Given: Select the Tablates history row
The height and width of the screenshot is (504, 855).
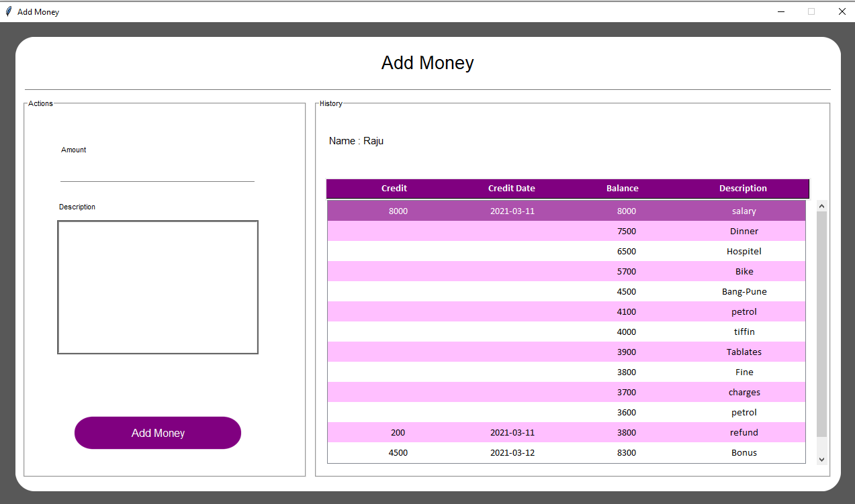Looking at the screenshot, I should pos(566,352).
